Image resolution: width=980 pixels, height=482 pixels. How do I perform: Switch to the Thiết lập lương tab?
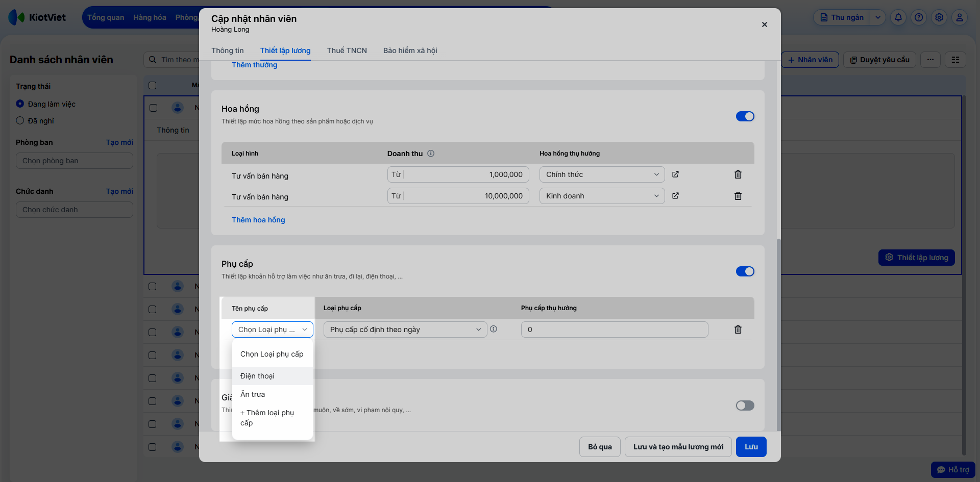(285, 50)
